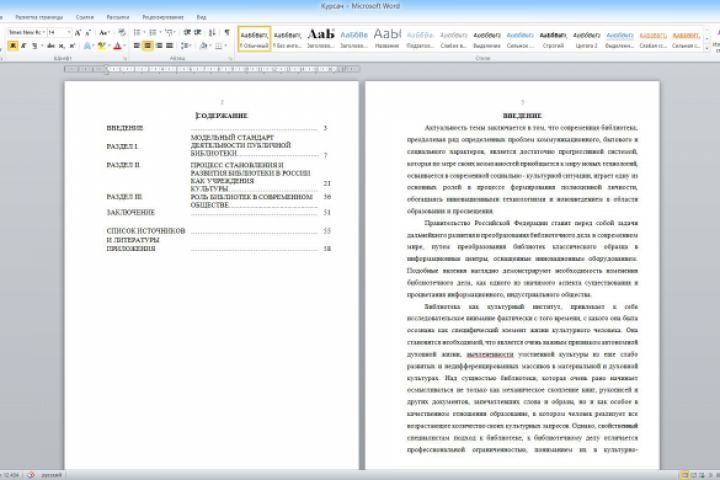720x480 pixels.
Task: Click the ВВЕДЕНИЕ heading on the right page
Action: point(522,116)
